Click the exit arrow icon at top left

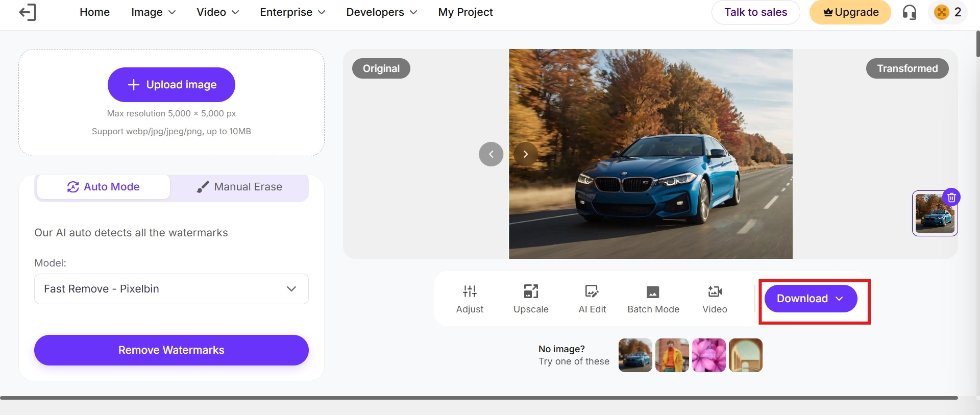tap(28, 12)
